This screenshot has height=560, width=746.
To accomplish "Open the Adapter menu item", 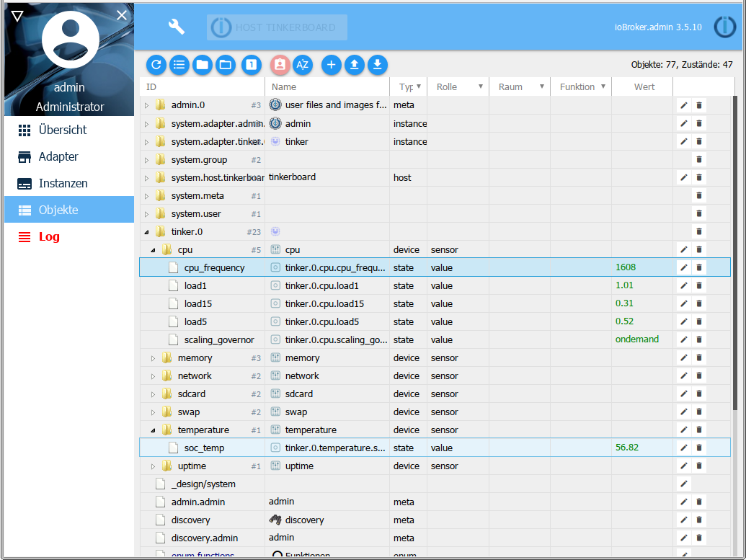I will pyautogui.click(x=58, y=156).
